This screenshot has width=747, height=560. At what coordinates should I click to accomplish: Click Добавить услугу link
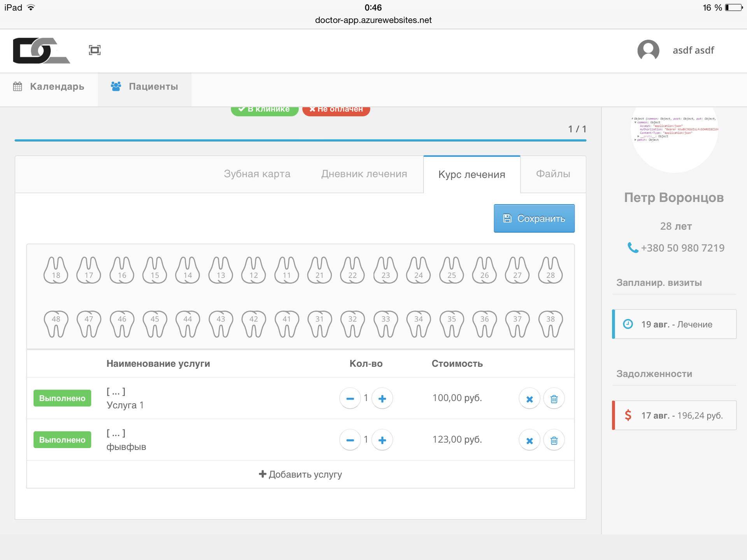tap(300, 474)
